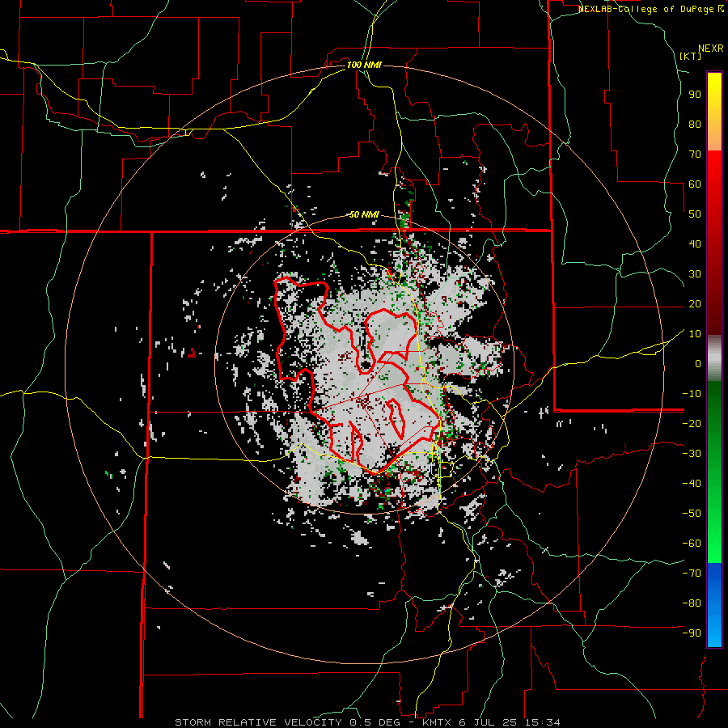Viewport: 728px width, 728px height.
Task: Click the NEXR label above the color scale
Action: [711, 49]
